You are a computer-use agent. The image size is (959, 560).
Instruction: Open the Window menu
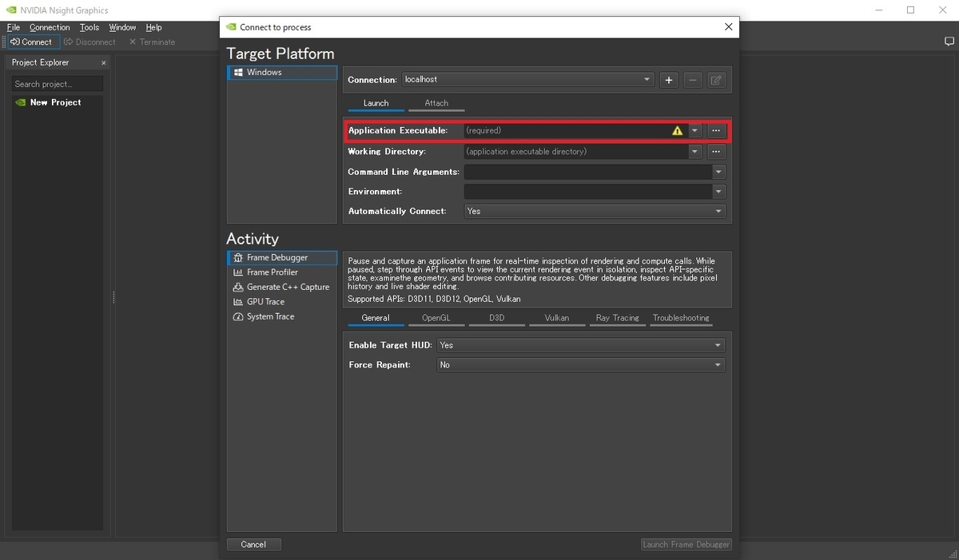pyautogui.click(x=122, y=27)
